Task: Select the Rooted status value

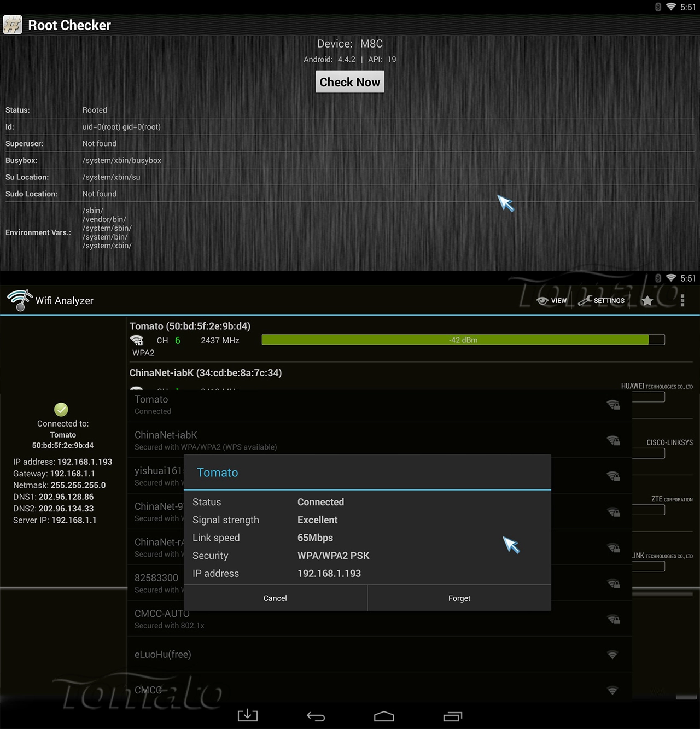Action: coord(95,110)
